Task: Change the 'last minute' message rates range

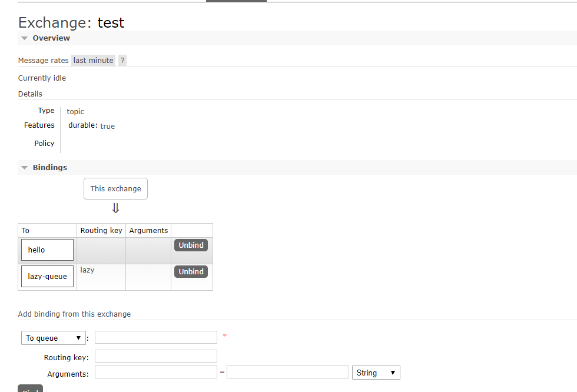Action: [x=93, y=60]
